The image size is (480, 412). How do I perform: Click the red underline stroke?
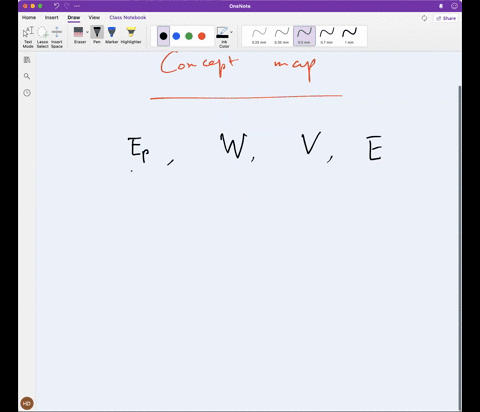tap(246, 97)
